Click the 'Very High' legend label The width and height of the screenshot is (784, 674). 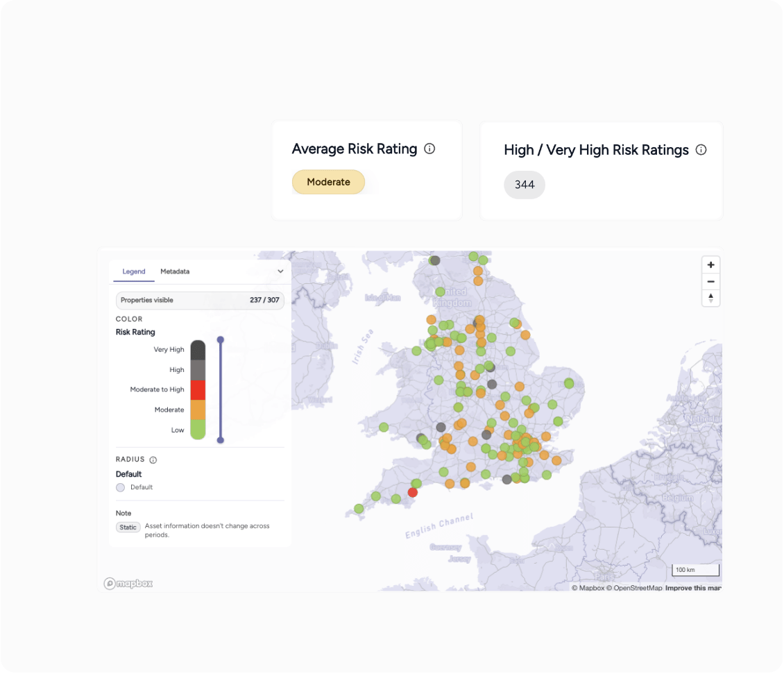pyautogui.click(x=169, y=349)
